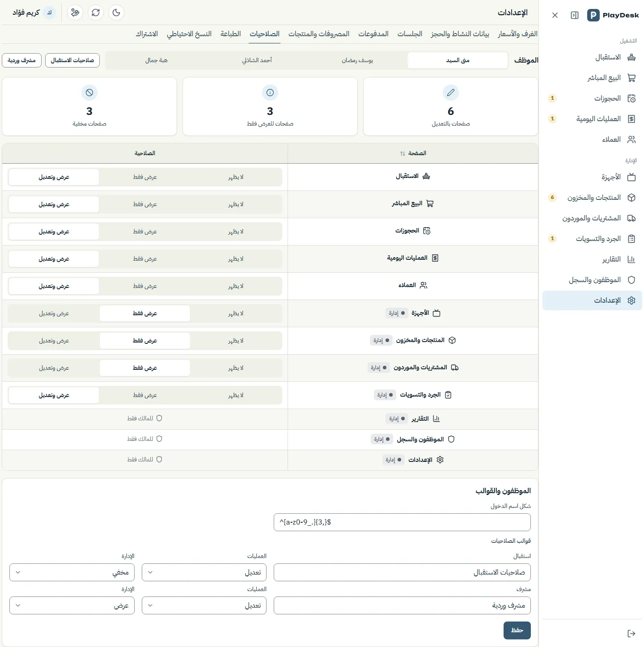Click the refresh icon in the header

tap(96, 13)
